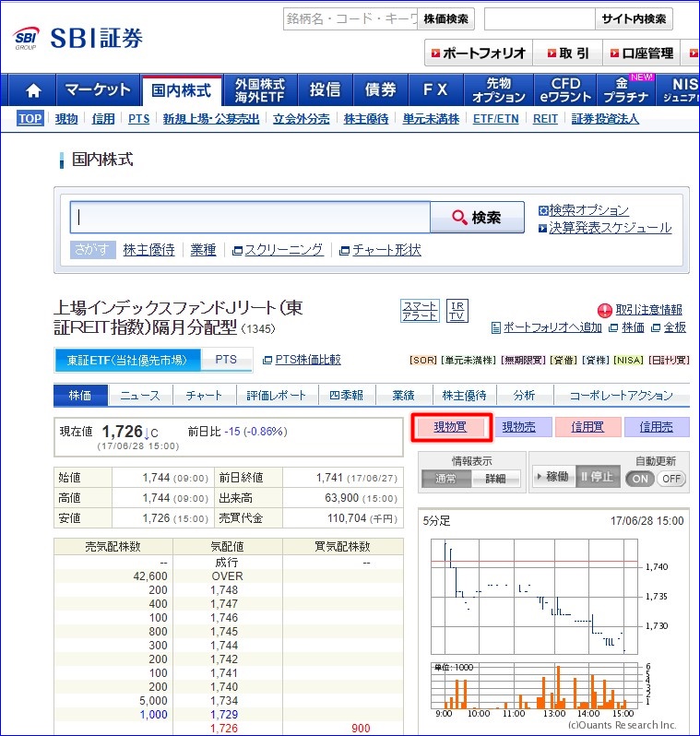Select 東証ETF(当社優先市場) market tab
Image resolution: width=700 pixels, height=736 pixels.
tap(127, 360)
